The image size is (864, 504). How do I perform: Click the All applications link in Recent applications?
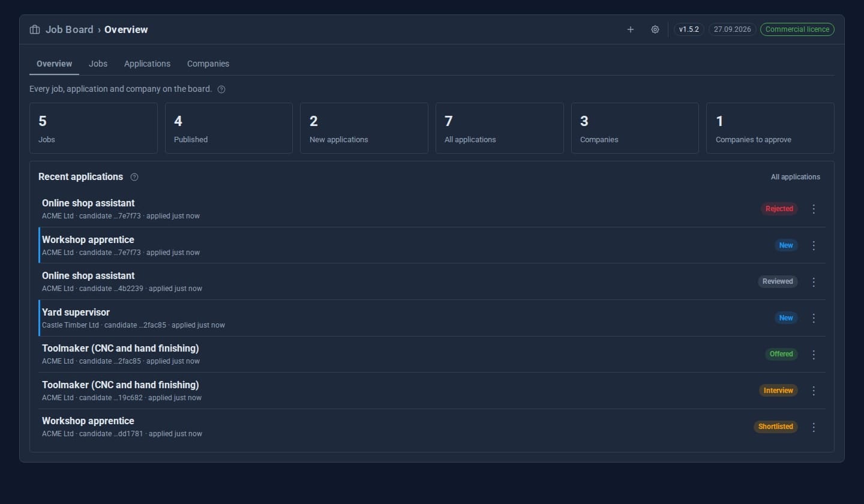tap(796, 177)
